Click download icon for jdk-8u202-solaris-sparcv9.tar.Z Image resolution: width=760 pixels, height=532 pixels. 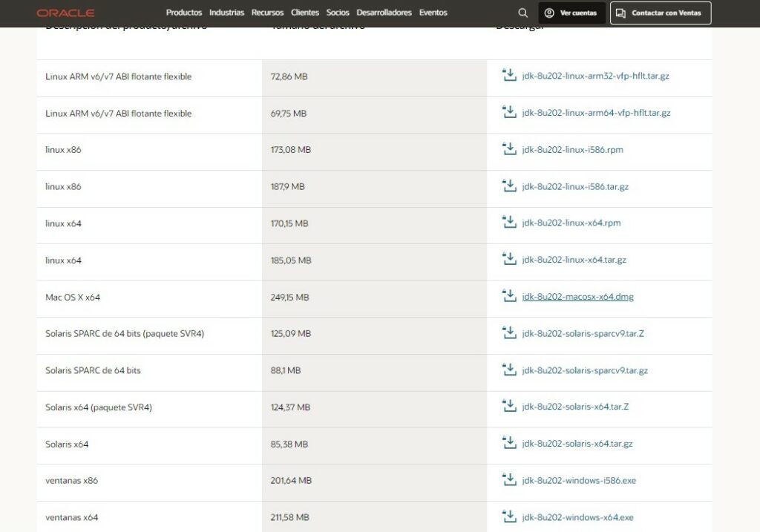509,333
